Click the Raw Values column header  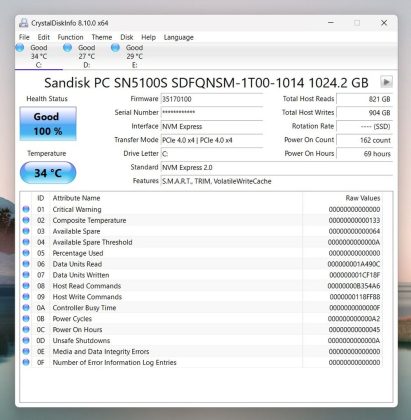[x=363, y=198]
